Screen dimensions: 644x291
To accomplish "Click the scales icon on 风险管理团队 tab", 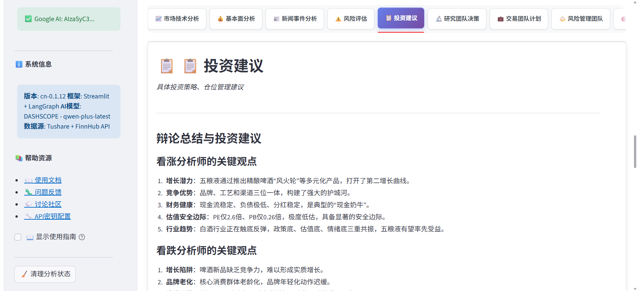I will [x=562, y=19].
